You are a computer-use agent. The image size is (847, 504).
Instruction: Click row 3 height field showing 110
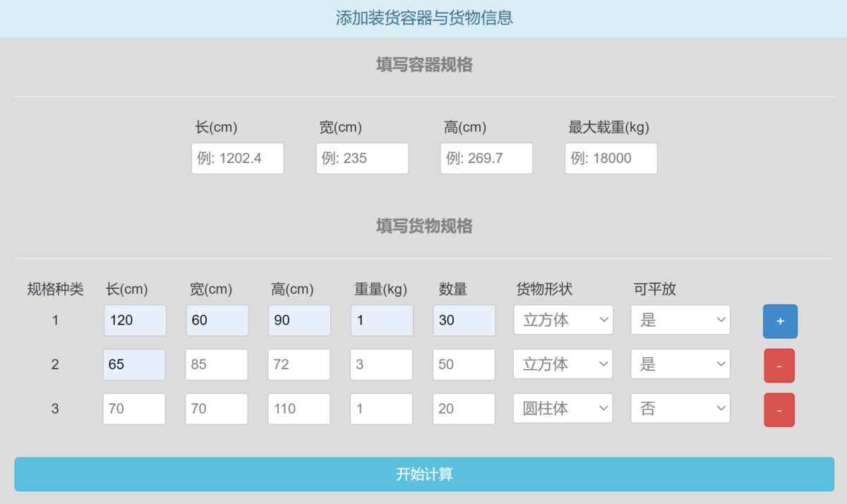point(299,409)
